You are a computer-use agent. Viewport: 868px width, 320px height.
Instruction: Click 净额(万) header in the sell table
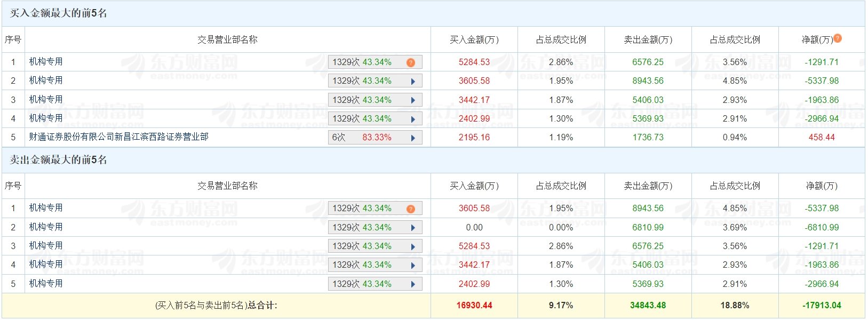coord(822,186)
